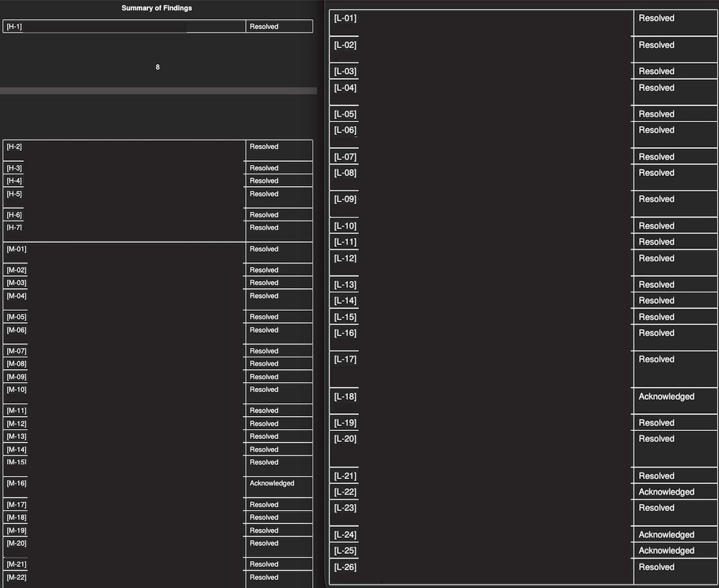Select the [L-09] entry

point(345,199)
